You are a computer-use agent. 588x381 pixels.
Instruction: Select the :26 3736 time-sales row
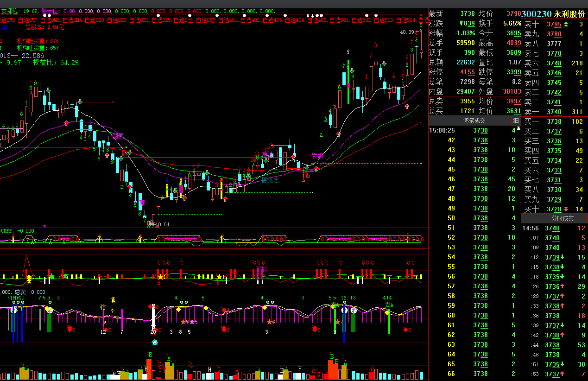click(x=555, y=286)
